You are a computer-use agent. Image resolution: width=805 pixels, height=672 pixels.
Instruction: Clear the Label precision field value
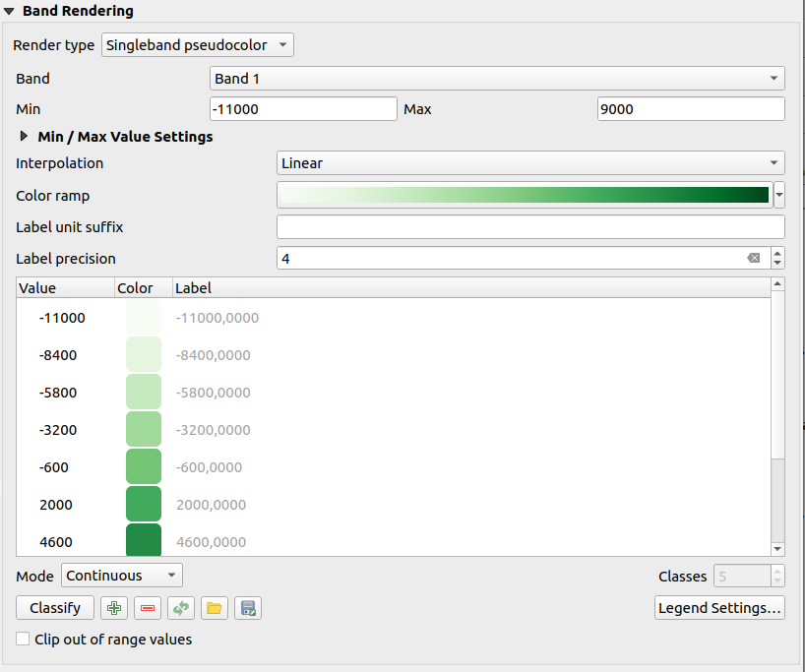(753, 258)
